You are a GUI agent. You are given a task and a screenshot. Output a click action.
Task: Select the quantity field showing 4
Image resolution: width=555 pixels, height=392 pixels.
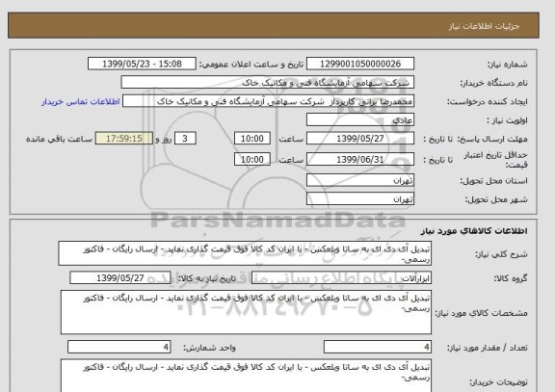click(378, 347)
